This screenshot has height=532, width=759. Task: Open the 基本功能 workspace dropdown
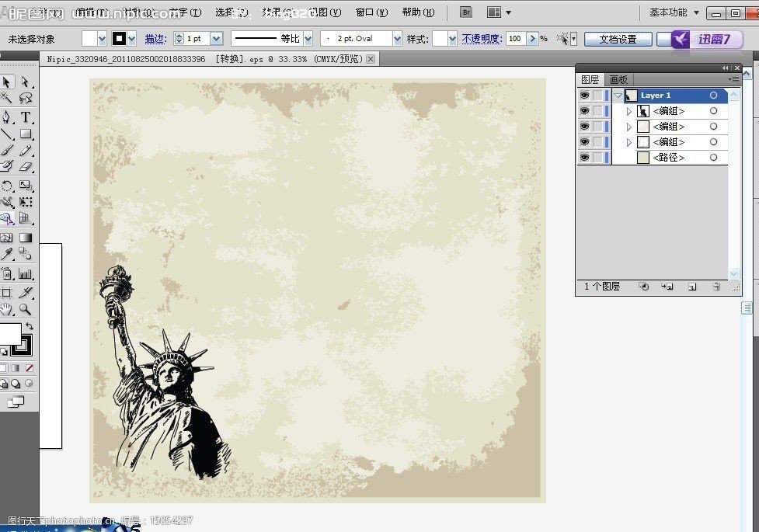(674, 12)
